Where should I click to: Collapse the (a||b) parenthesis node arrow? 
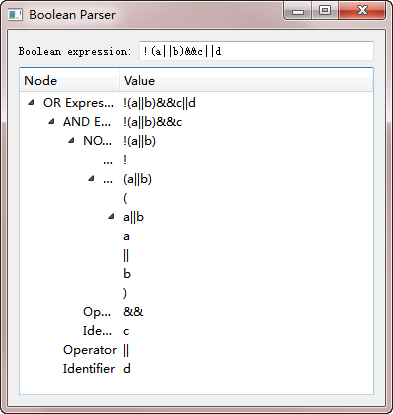click(x=91, y=179)
